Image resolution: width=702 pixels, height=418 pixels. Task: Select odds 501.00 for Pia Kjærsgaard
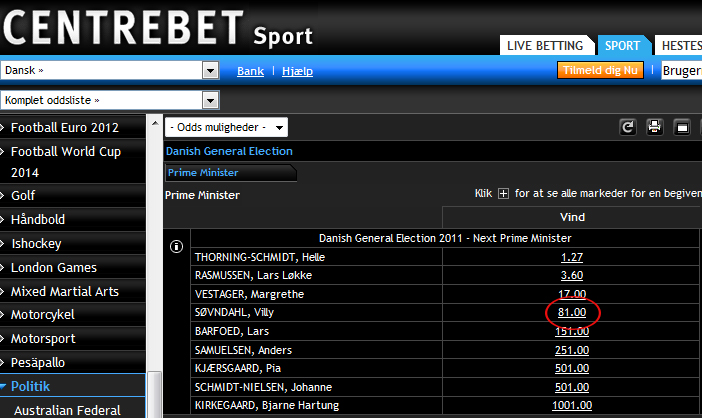(x=572, y=368)
